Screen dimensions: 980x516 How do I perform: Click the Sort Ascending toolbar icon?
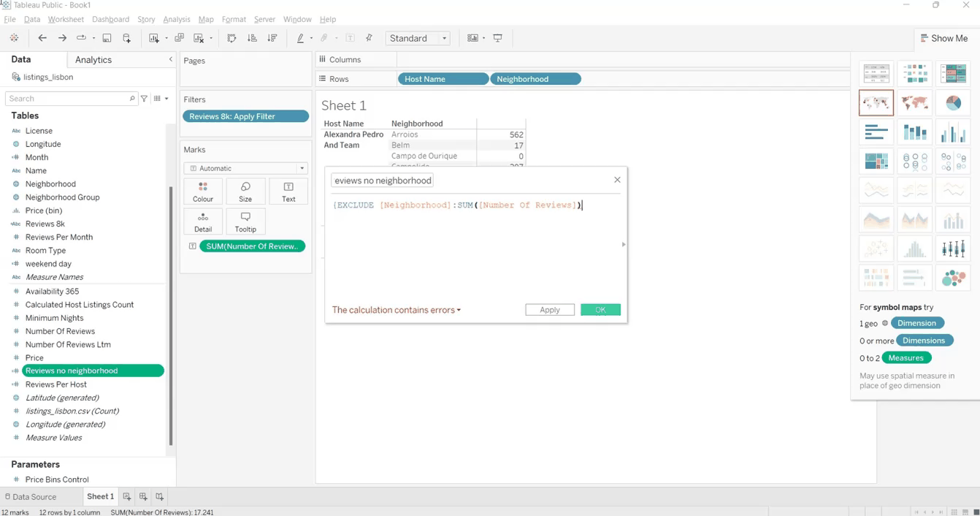[252, 38]
